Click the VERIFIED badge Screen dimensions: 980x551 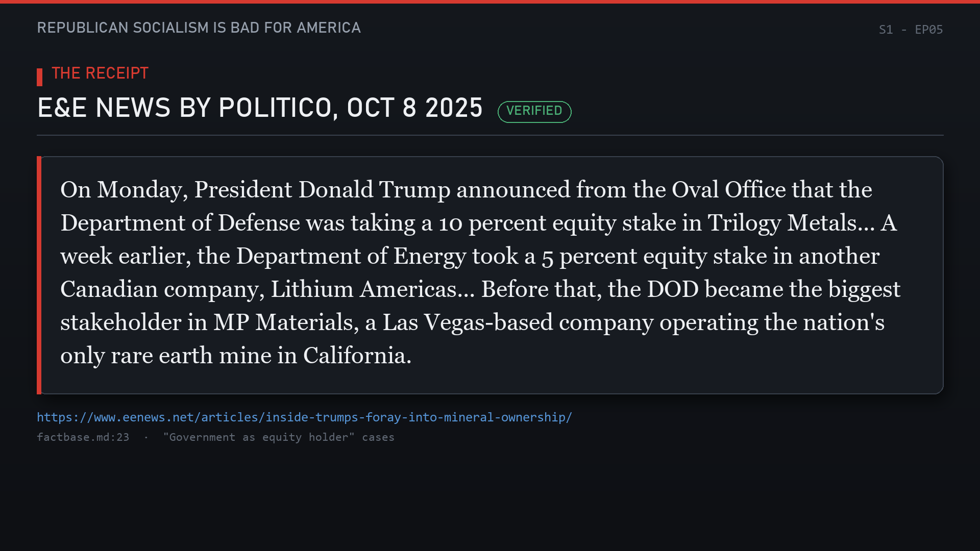pos(534,111)
